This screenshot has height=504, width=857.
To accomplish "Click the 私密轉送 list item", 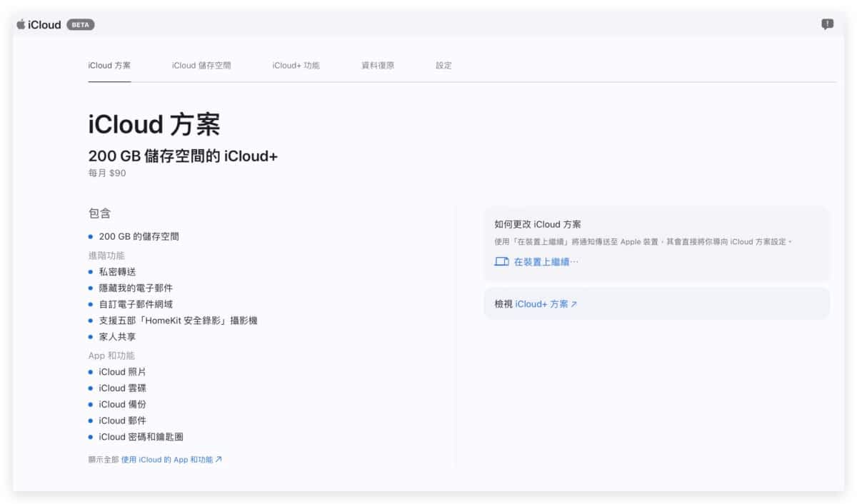I will (117, 272).
